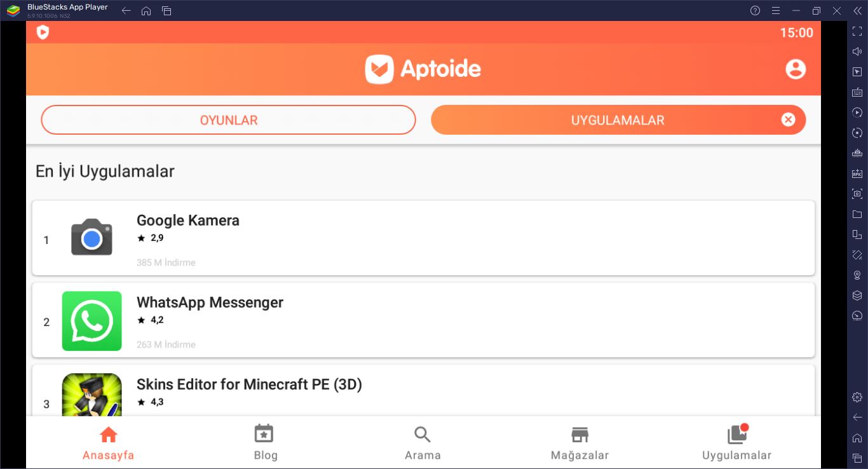The height and width of the screenshot is (469, 868).
Task: Click the Aptoide logo in the header
Action: click(x=423, y=69)
